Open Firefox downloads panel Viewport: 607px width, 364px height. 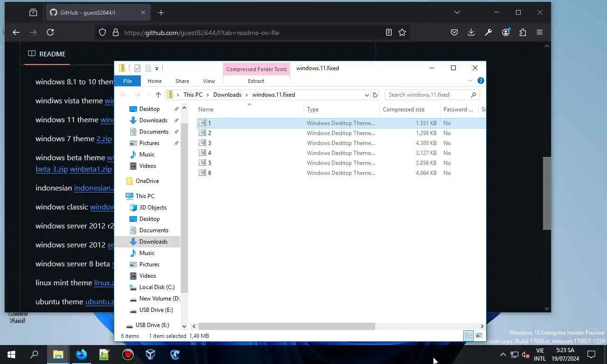point(471,32)
